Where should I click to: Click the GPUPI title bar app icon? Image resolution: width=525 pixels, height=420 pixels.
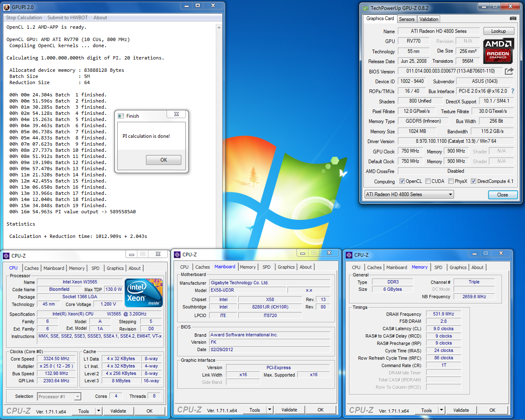point(7,7)
